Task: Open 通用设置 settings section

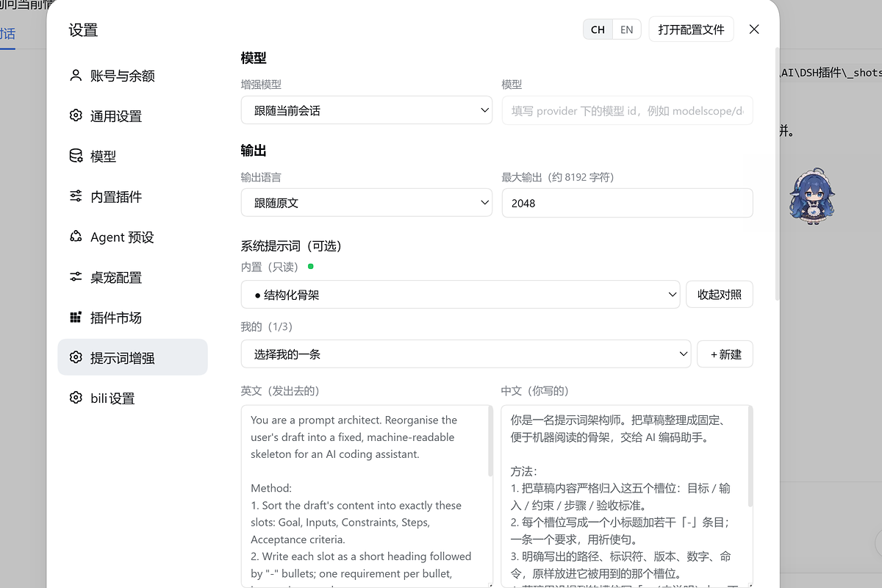Action: pos(133,116)
